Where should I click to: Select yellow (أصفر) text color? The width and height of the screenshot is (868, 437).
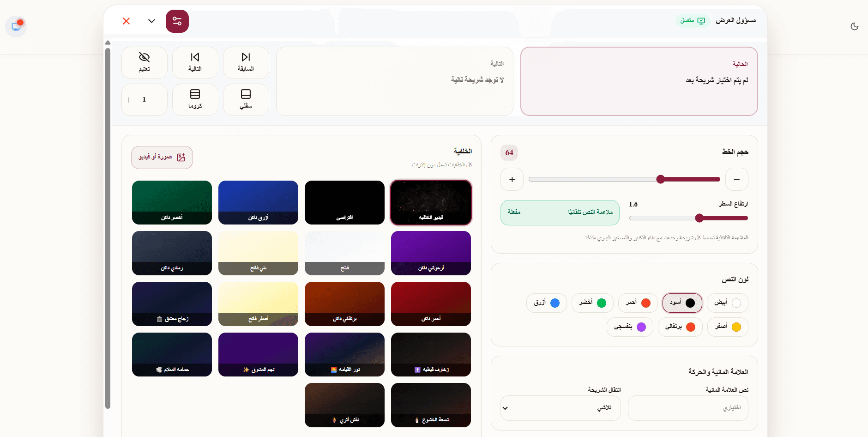click(728, 327)
